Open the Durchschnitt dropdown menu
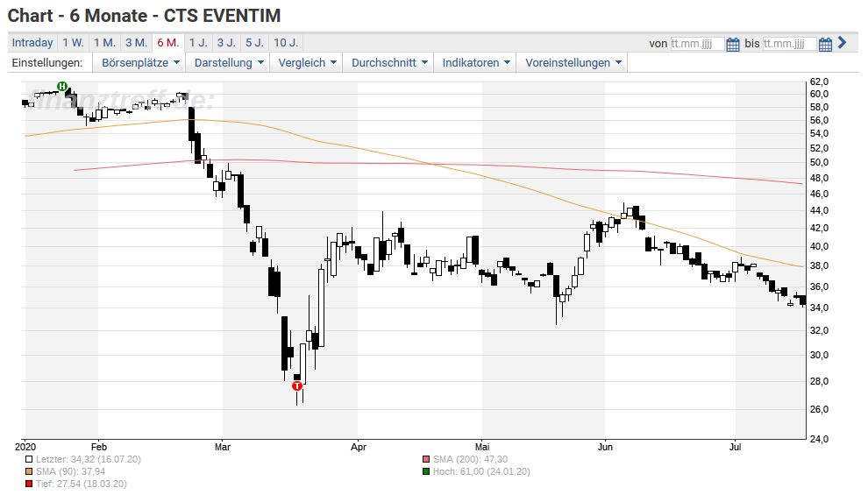The width and height of the screenshot is (868, 502). coord(389,62)
